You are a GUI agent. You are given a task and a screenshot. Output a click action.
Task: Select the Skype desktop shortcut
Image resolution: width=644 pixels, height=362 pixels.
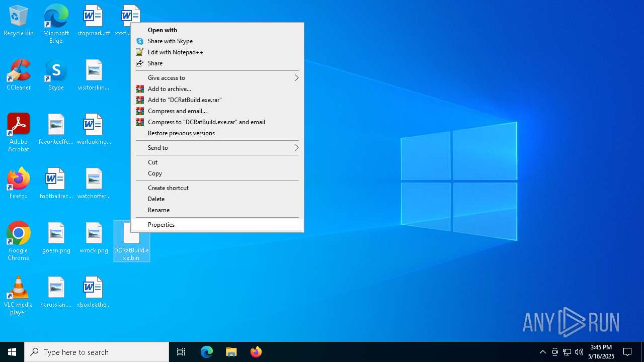coord(56,75)
